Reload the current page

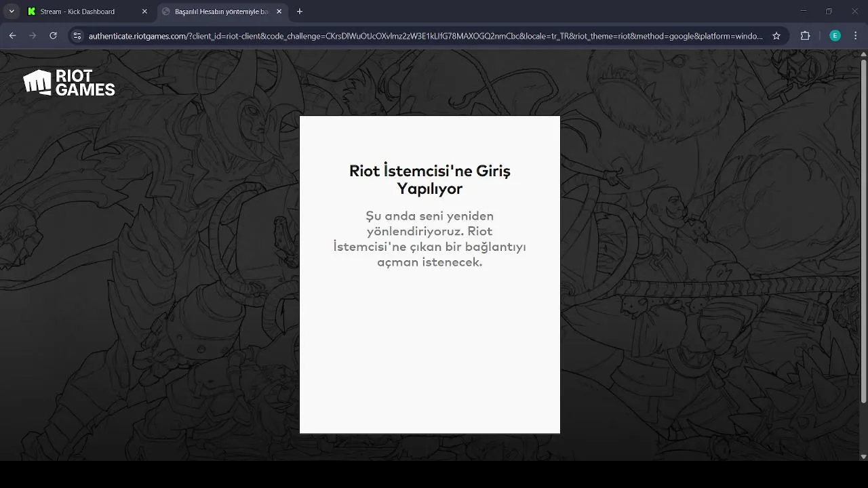point(53,36)
